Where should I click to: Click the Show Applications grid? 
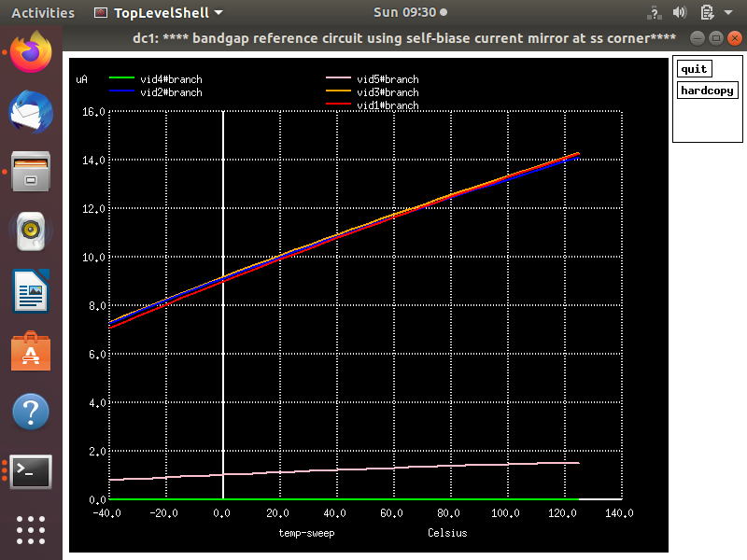(30, 530)
